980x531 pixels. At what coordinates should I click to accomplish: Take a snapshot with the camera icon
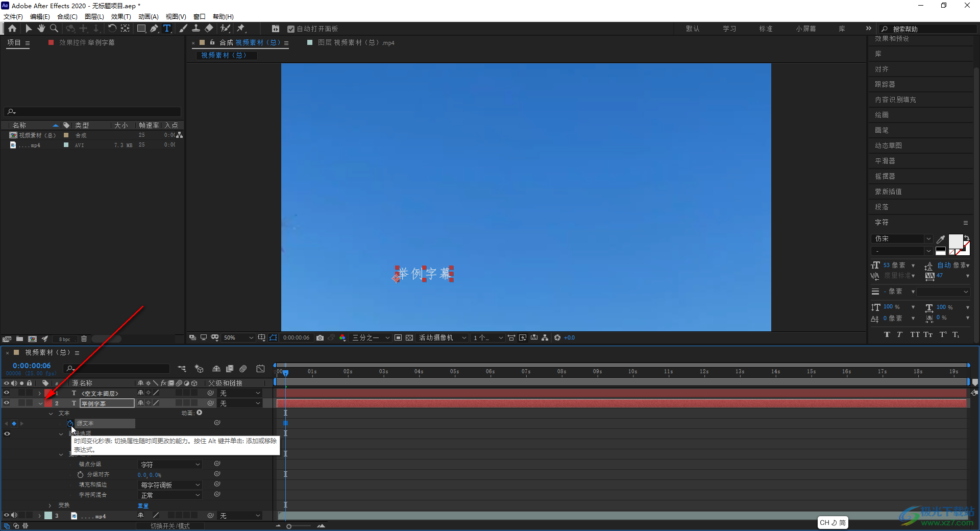click(x=320, y=337)
